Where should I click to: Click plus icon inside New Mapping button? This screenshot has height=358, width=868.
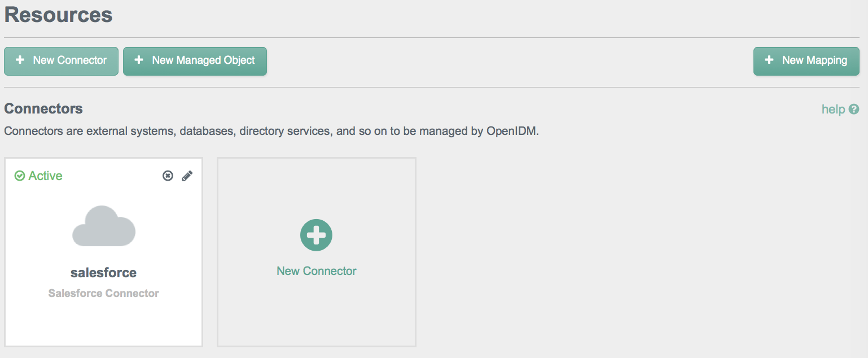tap(769, 60)
